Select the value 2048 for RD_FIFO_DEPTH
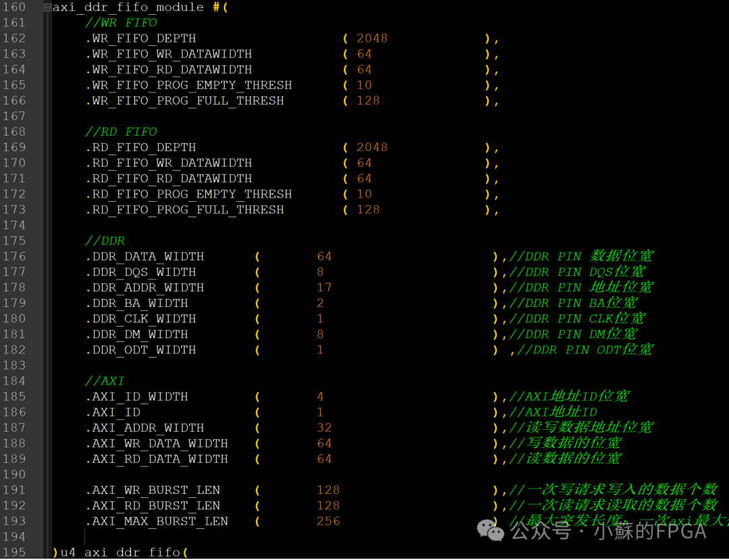Image resolution: width=729 pixels, height=560 pixels. tap(372, 147)
